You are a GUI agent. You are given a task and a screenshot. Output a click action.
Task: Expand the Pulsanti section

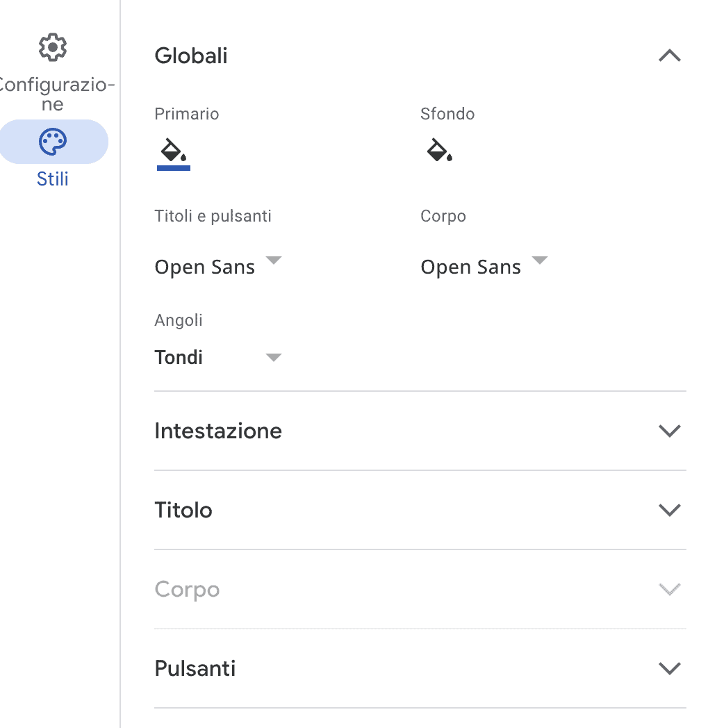click(x=668, y=668)
